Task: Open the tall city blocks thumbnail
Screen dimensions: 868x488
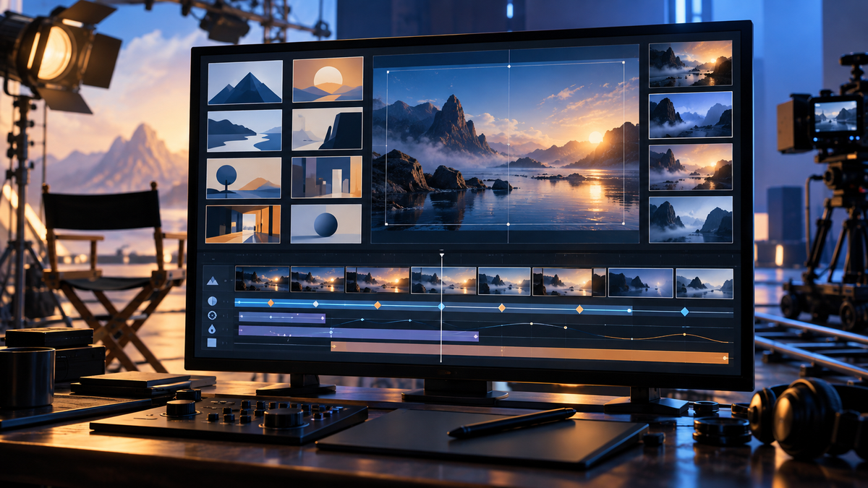Action: (326, 176)
